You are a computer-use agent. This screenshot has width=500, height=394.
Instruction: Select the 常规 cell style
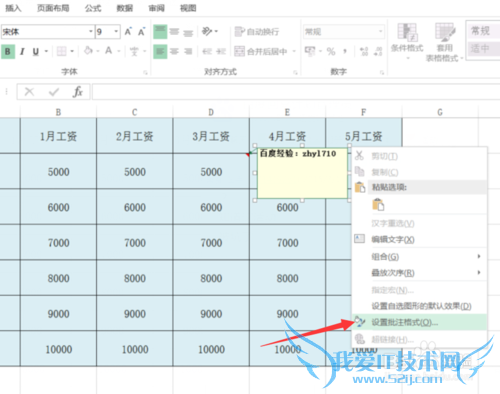click(483, 31)
